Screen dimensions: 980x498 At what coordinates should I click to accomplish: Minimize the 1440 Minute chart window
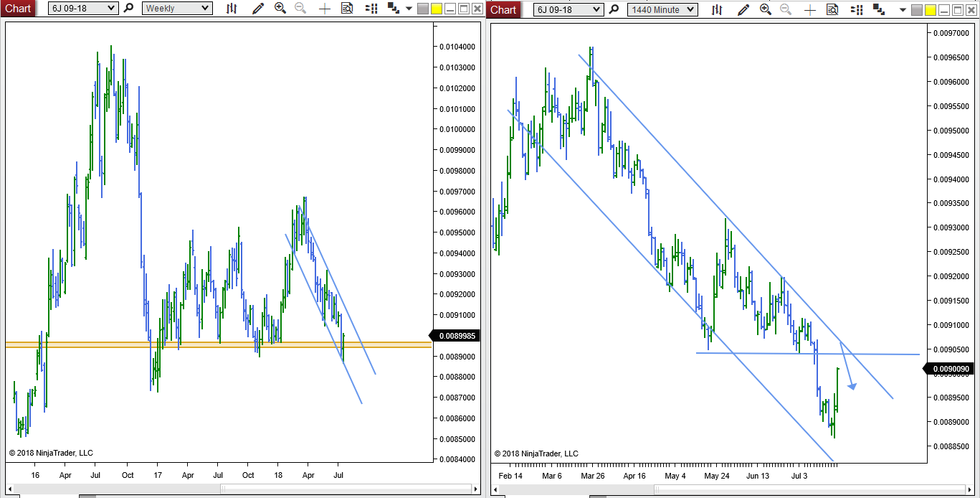click(x=945, y=9)
